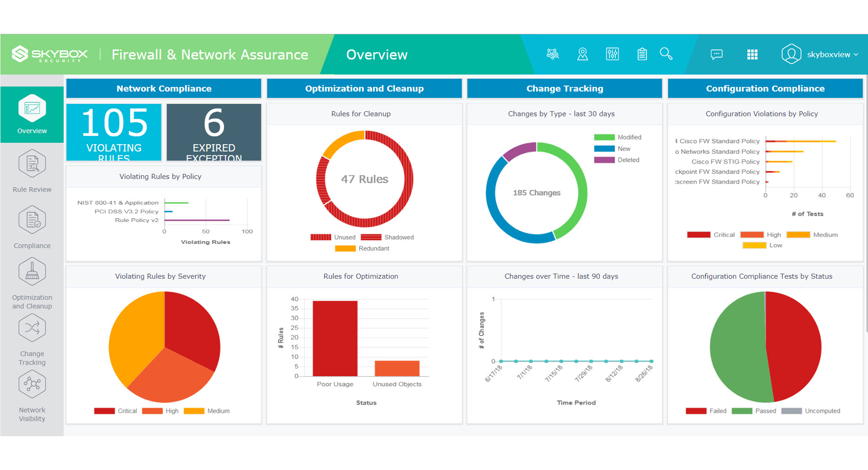Select the red Failed color swatch in legend
868x470 pixels.
pyautogui.click(x=696, y=411)
